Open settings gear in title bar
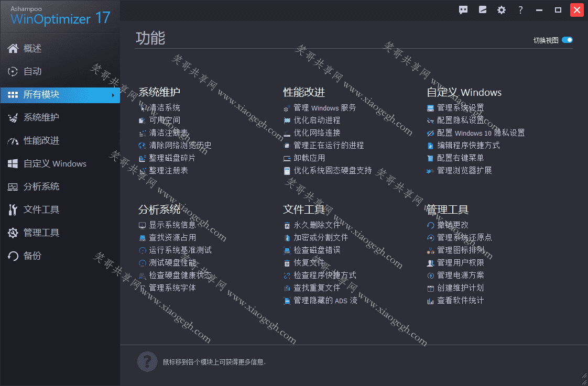This screenshot has height=386, width=588. [x=502, y=10]
